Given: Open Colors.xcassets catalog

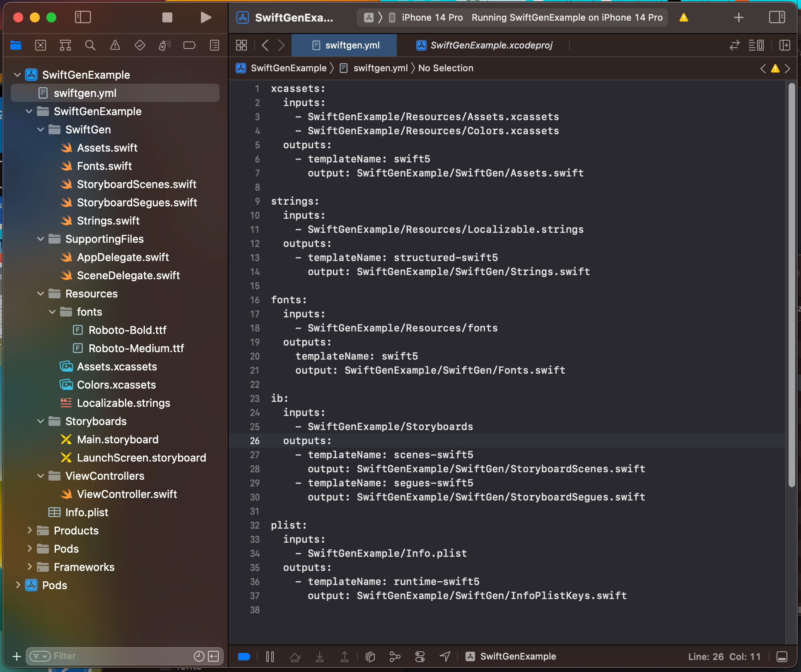Looking at the screenshot, I should [115, 385].
